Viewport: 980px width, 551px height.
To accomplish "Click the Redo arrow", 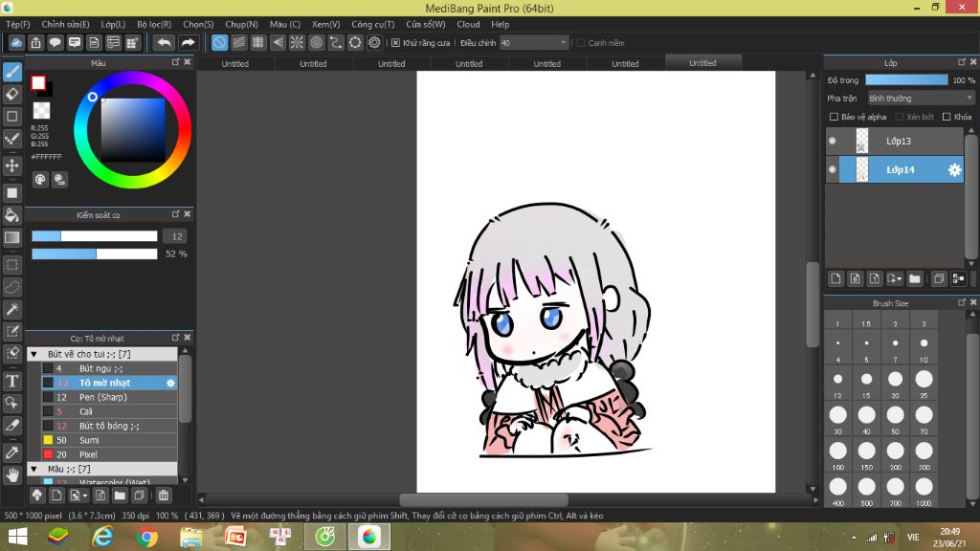I will point(188,42).
